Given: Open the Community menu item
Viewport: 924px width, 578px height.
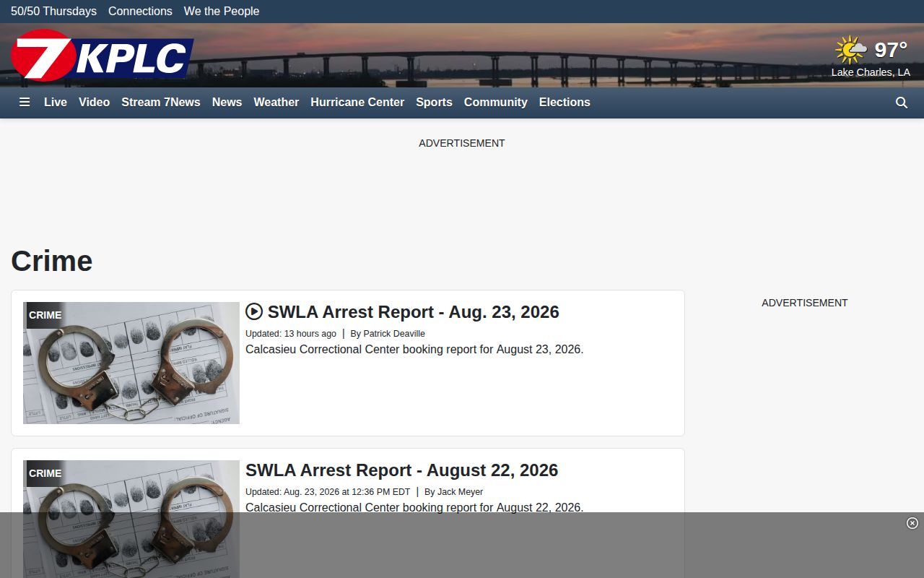Looking at the screenshot, I should click(495, 103).
